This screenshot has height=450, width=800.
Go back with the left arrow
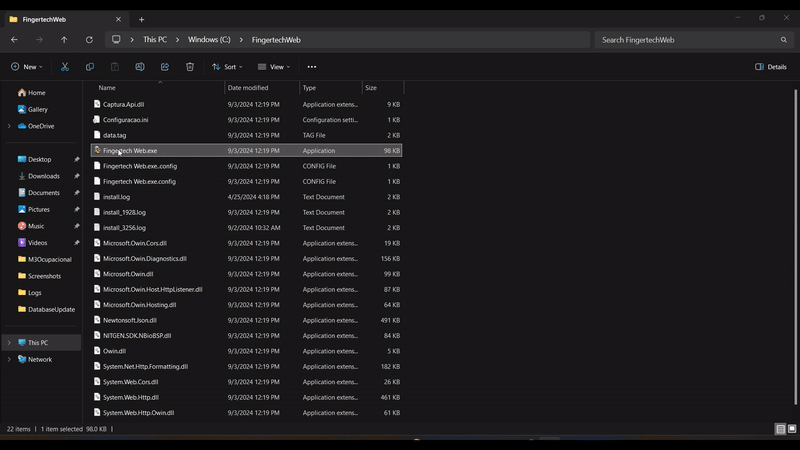pos(14,40)
